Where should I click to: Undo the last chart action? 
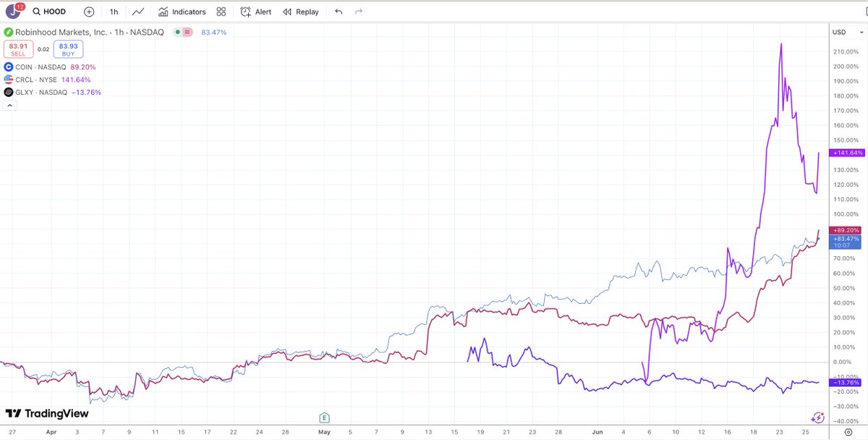click(x=339, y=12)
